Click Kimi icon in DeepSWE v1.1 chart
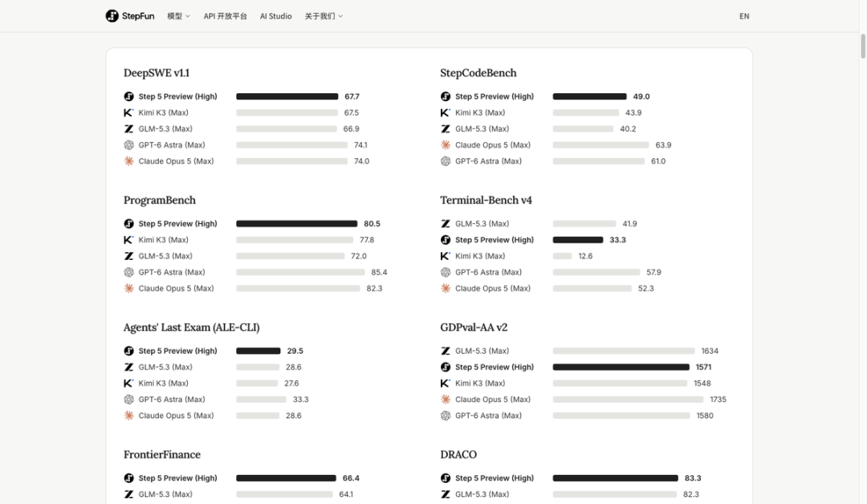 pos(128,112)
